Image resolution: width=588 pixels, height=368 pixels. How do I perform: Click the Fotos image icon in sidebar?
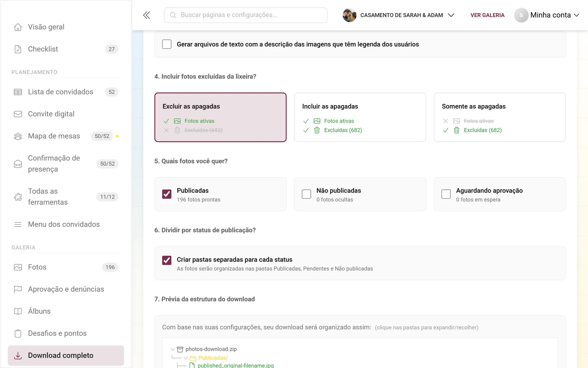point(18,267)
